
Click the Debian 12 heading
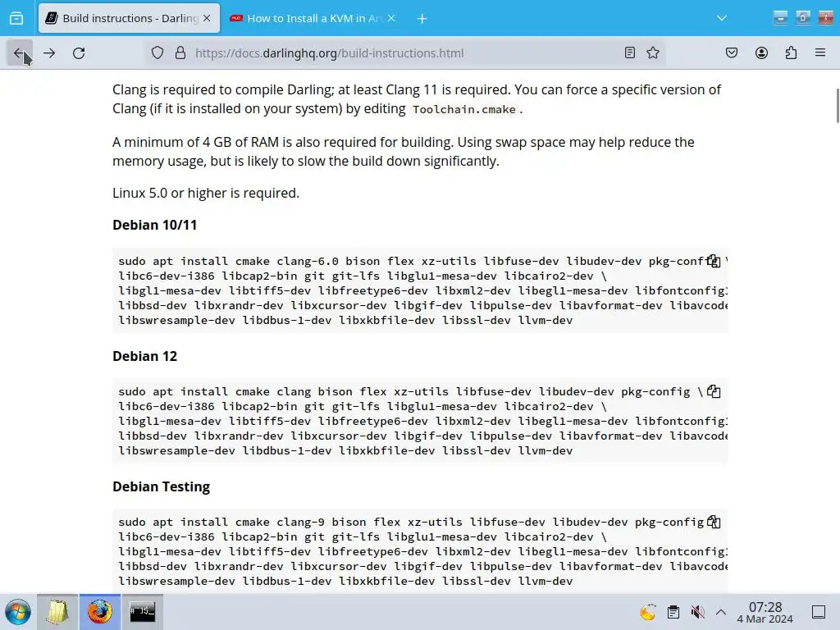[x=144, y=356]
